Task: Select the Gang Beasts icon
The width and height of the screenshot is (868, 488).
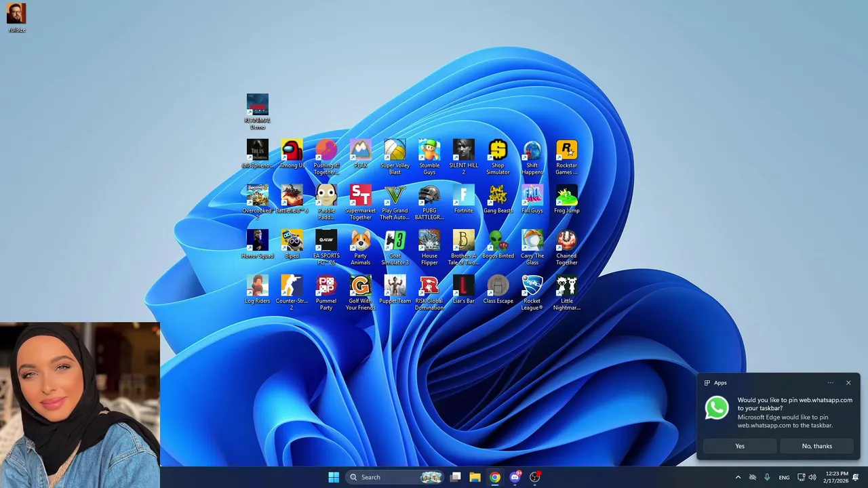Action: pyautogui.click(x=498, y=200)
